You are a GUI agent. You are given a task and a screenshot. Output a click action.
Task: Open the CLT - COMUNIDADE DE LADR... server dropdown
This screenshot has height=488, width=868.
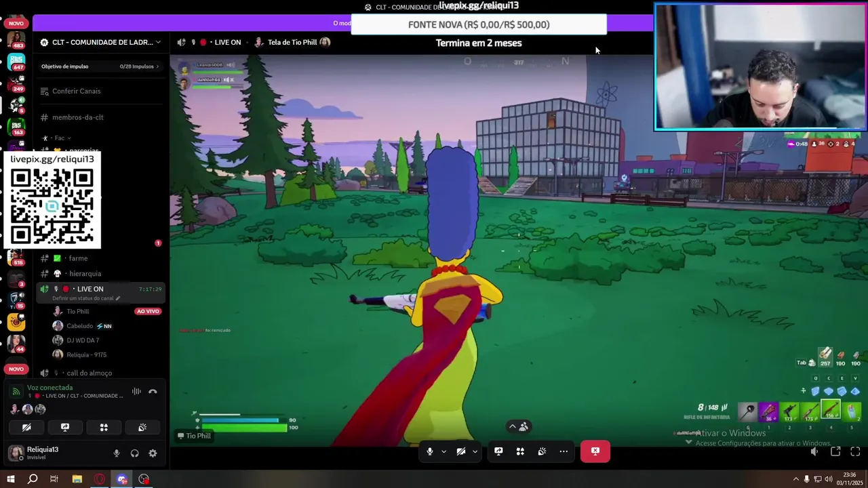click(x=101, y=42)
